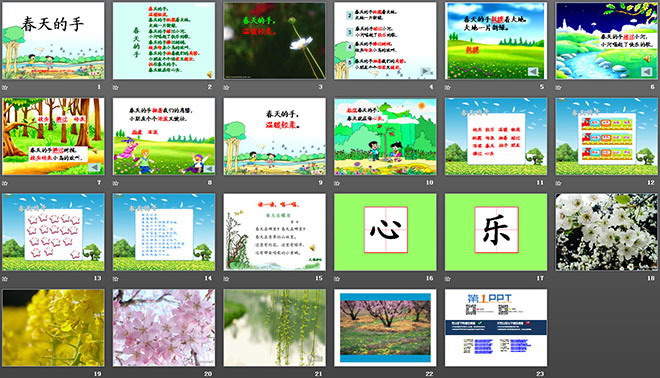The image size is (660, 378).
Task: Click the slide number label 9
Action: click(320, 183)
